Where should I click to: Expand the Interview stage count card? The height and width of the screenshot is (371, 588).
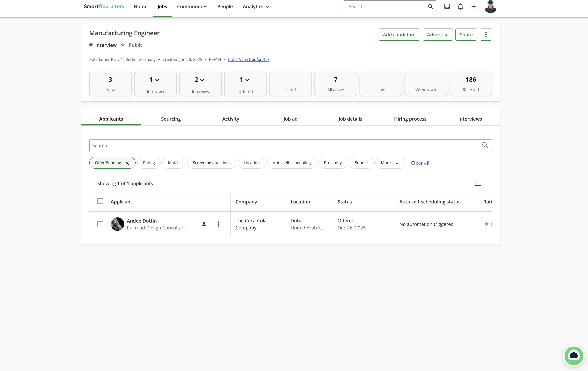(x=200, y=84)
